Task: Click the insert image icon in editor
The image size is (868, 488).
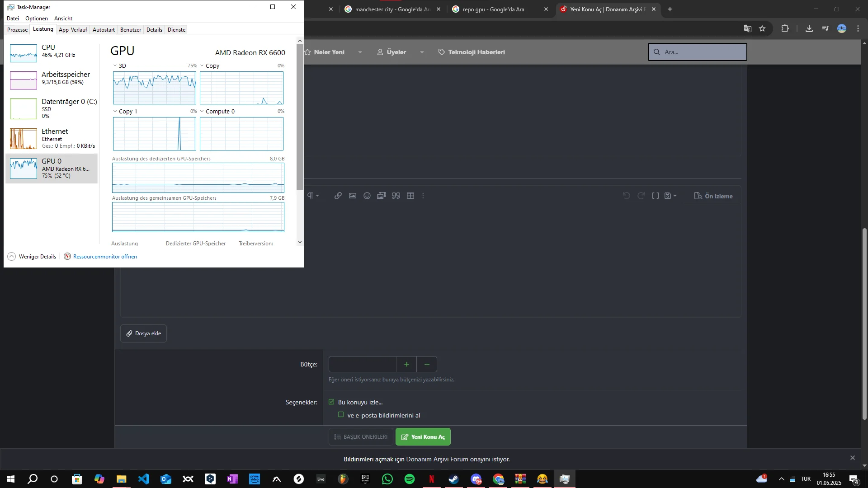Action: [353, 196]
